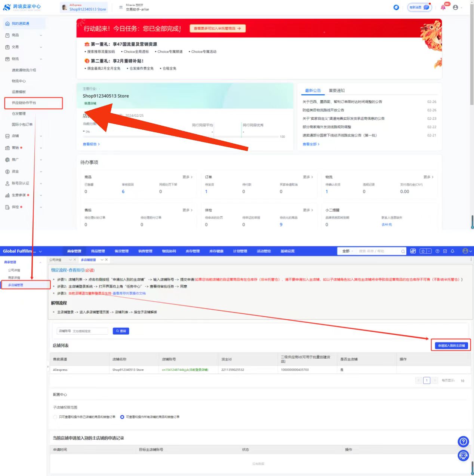Open the 查看库存共享操作文档 link
The image size is (474, 476).
[129, 293]
